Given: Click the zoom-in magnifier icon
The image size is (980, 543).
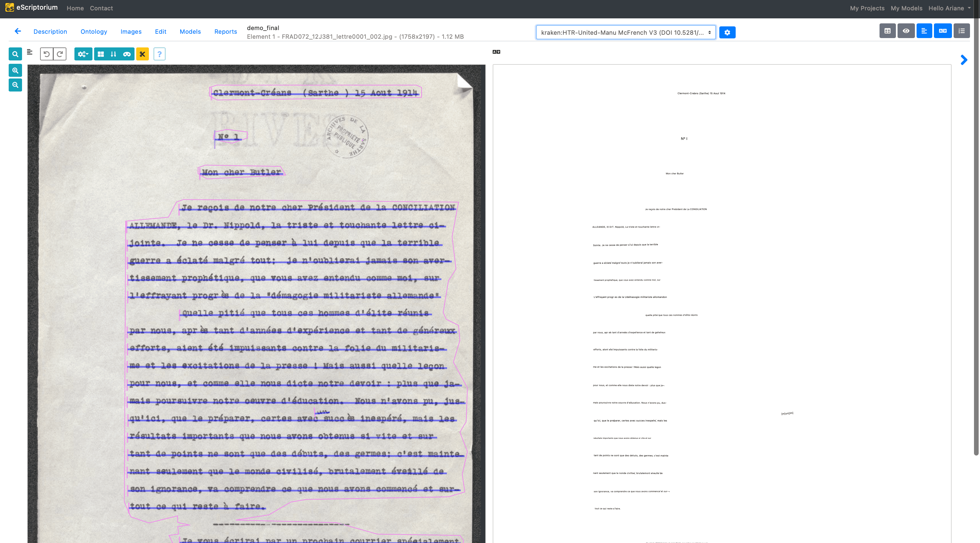Looking at the screenshot, I should tap(15, 70).
